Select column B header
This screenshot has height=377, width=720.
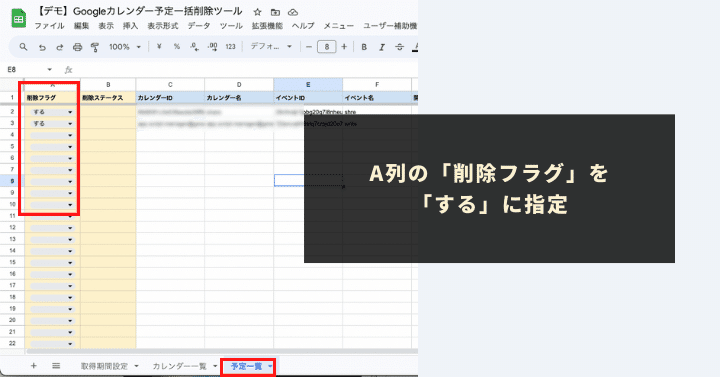pos(108,84)
